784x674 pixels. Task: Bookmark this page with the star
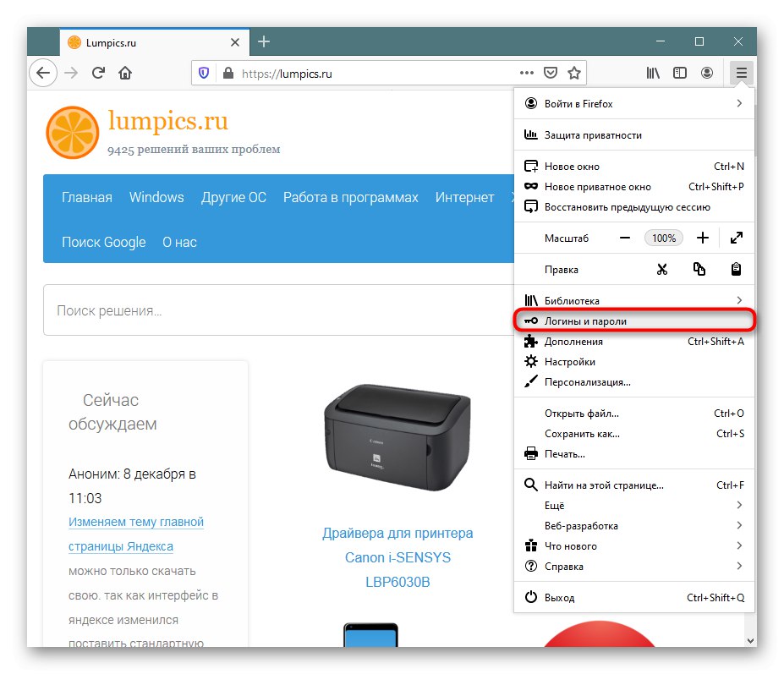(574, 73)
